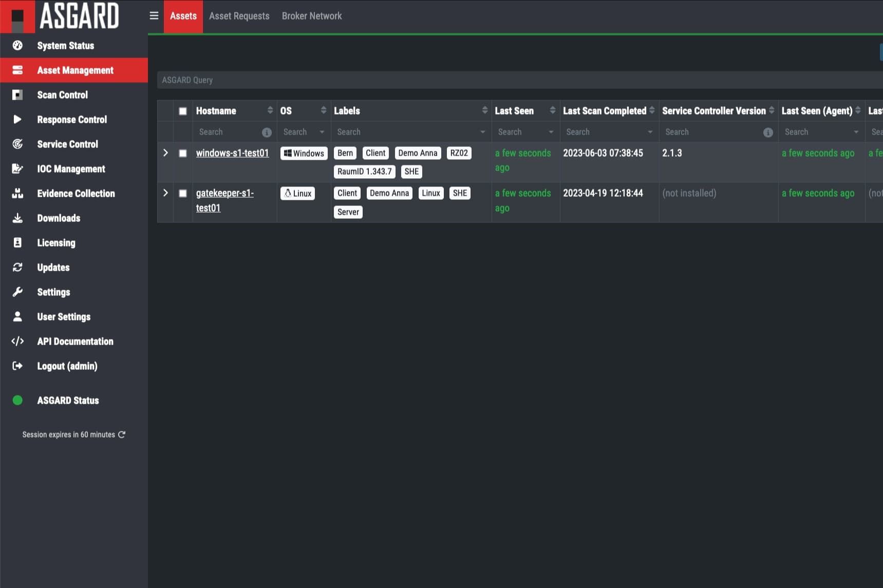The width and height of the screenshot is (883, 588).
Task: Open the windows-s1-test01 hostname link
Action: (232, 153)
